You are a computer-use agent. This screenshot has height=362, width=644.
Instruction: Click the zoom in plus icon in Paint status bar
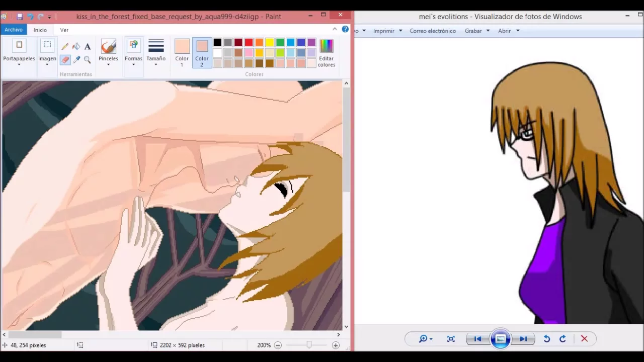336,345
